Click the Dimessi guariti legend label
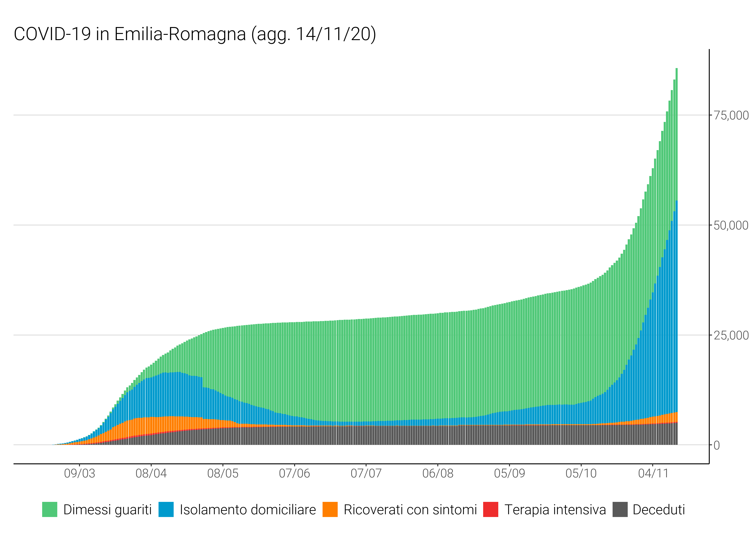This screenshot has height=550, width=756. point(107,510)
